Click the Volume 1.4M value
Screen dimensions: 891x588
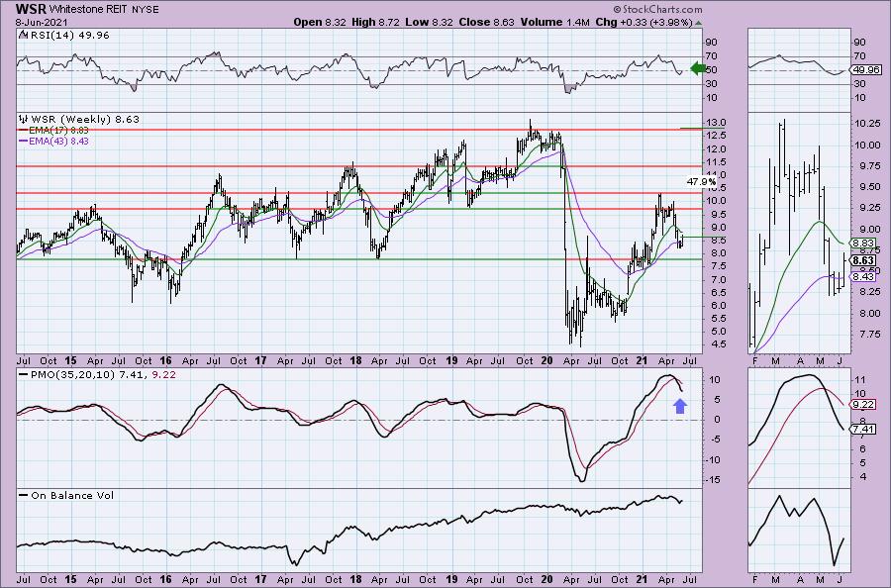(x=554, y=22)
